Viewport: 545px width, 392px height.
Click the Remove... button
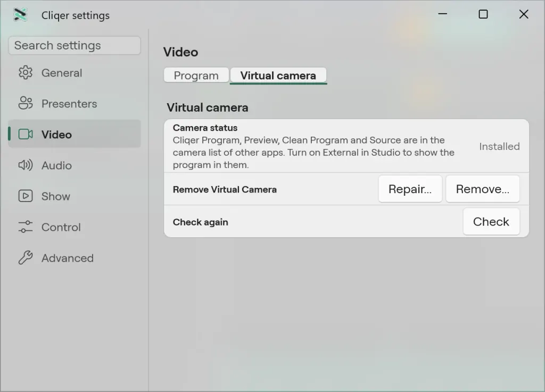coord(483,189)
